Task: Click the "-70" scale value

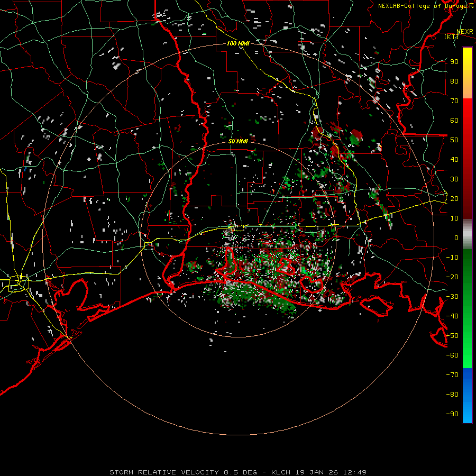Action: 452,375
